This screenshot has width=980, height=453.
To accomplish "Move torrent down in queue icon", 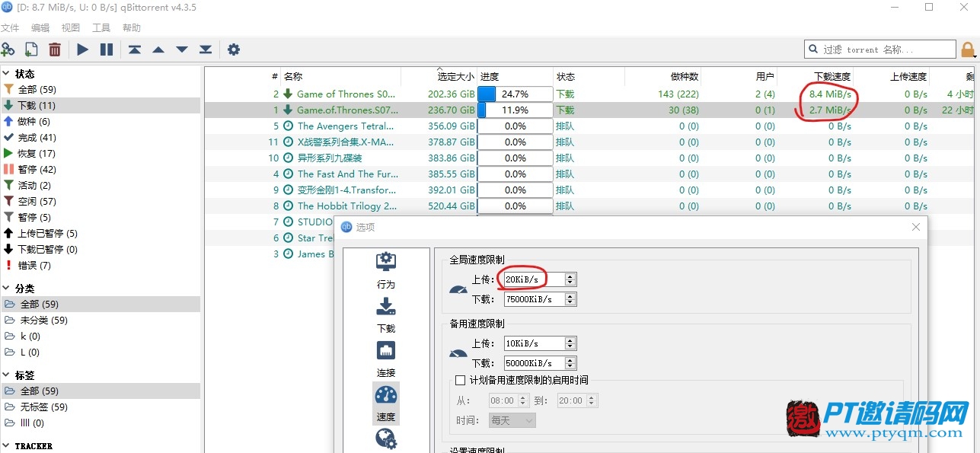I will pyautogui.click(x=182, y=49).
